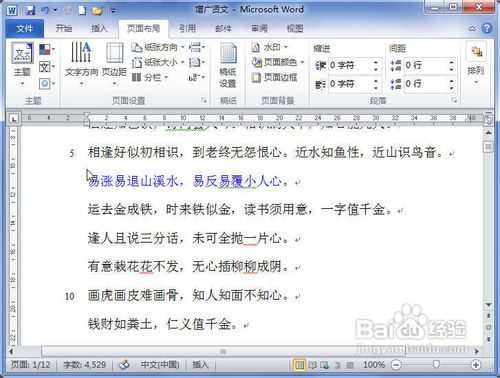Click the Open folder icon
Viewport: 500px width, 378px height.
coord(98,11)
